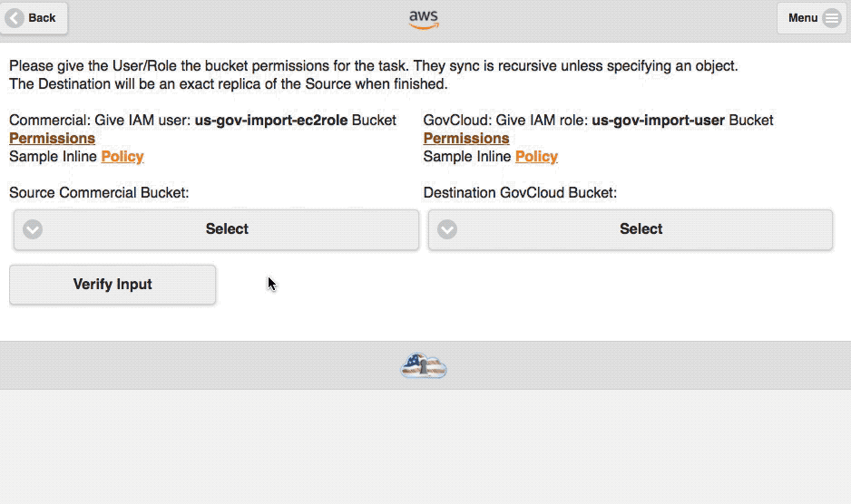Image resolution: width=851 pixels, height=504 pixels.
Task: Click the cloud flag logo in the footer
Action: point(424,365)
